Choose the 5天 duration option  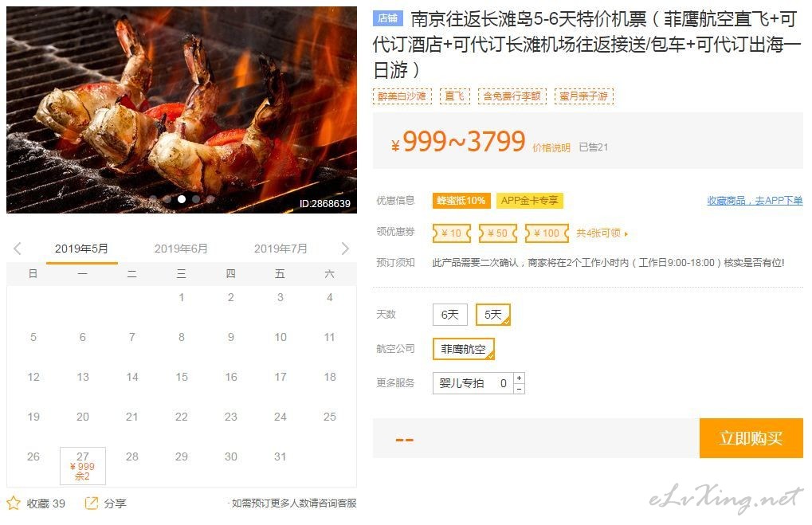click(493, 314)
